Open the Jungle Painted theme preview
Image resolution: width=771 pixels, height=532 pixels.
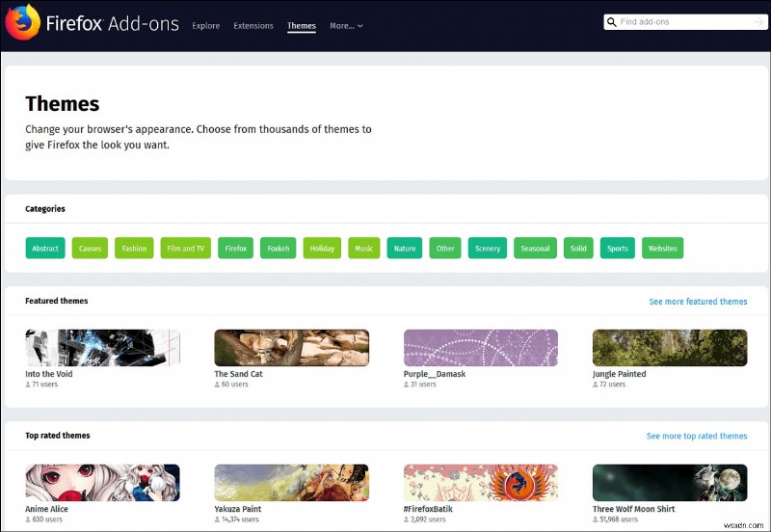(x=670, y=348)
